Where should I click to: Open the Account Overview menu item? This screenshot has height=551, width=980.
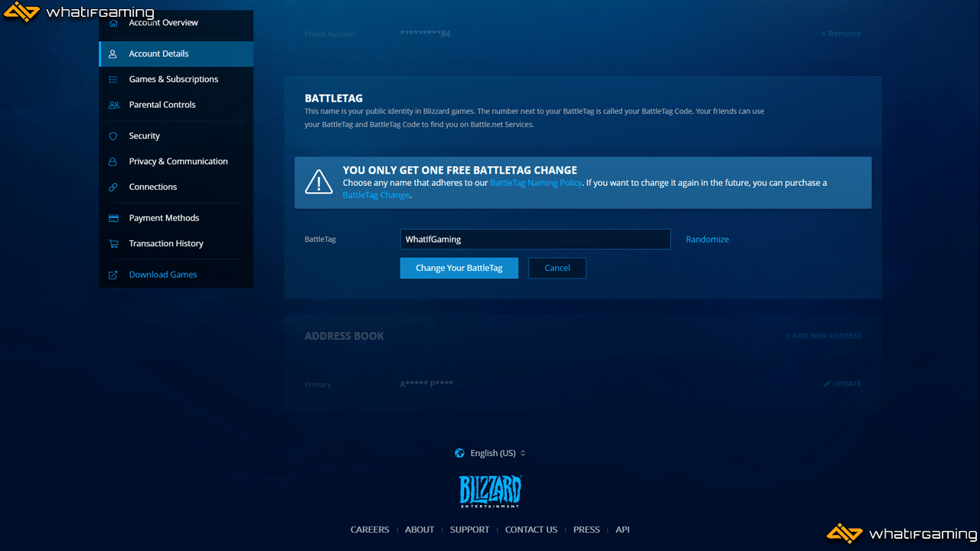176,23
